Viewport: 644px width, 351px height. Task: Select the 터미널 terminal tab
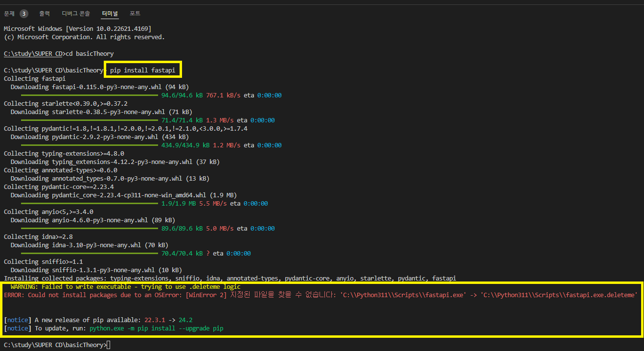pyautogui.click(x=110, y=13)
